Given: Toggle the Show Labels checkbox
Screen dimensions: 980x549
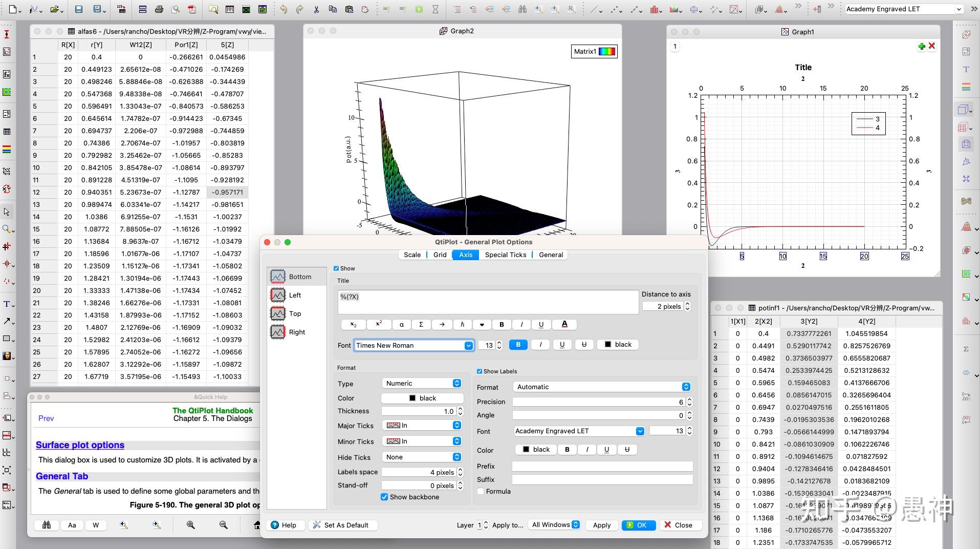Looking at the screenshot, I should pos(480,371).
